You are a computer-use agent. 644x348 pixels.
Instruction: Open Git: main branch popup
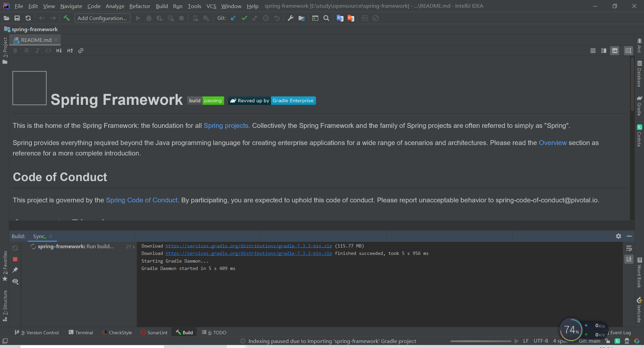click(590, 341)
